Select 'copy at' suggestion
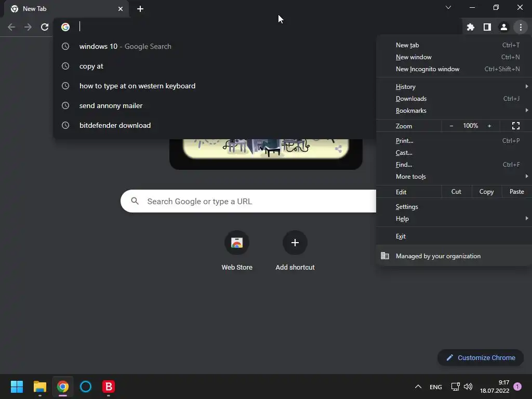Image resolution: width=532 pixels, height=399 pixels. (215, 66)
